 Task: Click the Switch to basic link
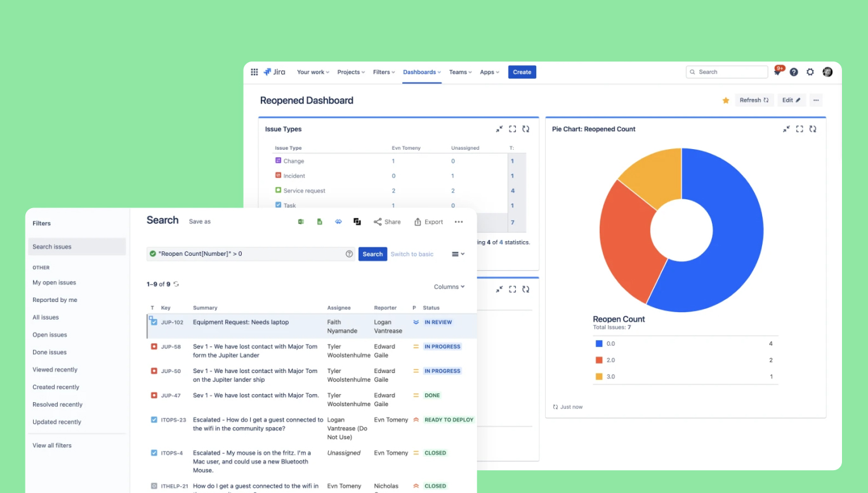pos(412,254)
